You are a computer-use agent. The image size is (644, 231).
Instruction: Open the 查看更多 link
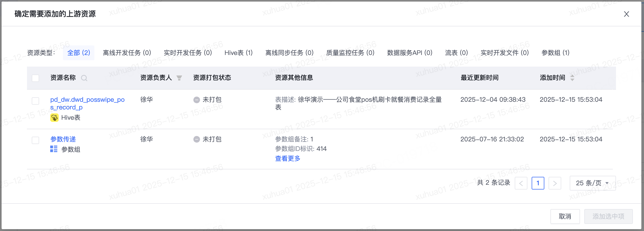288,158
